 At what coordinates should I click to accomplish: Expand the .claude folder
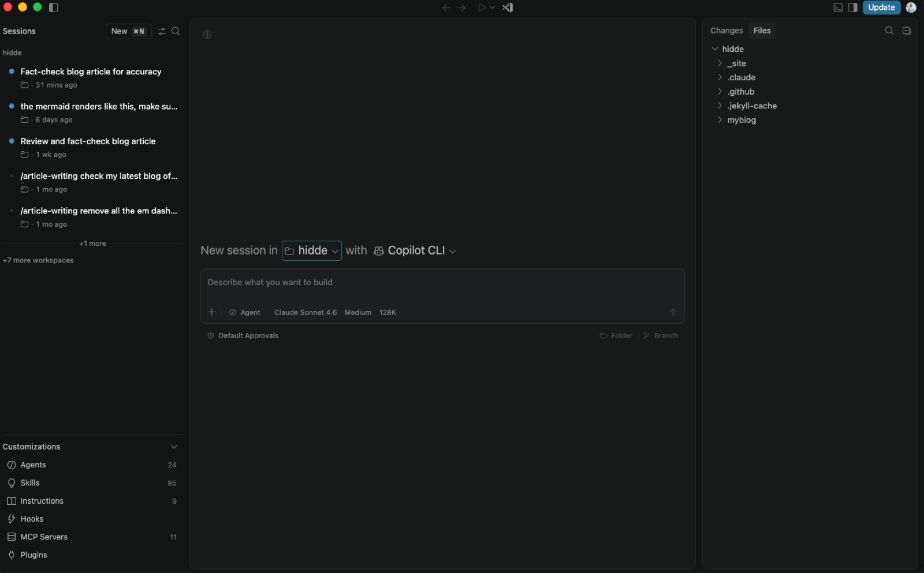(x=720, y=77)
